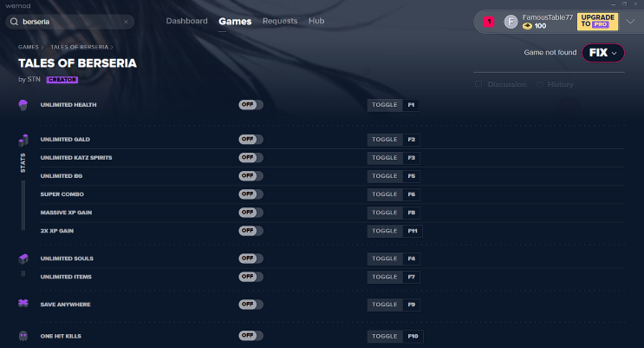The image size is (644, 348).
Task: Click the Unlimited Items cheat label
Action: 66,277
